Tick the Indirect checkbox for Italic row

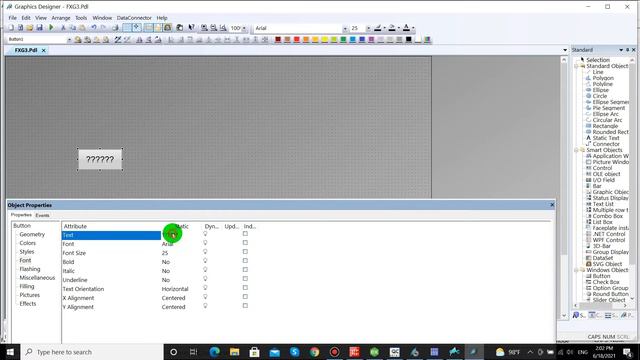(x=245, y=269)
